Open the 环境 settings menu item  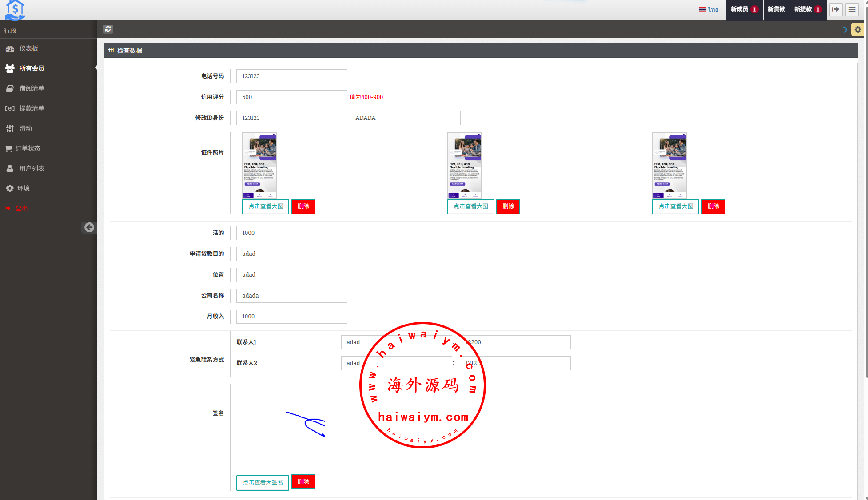[23, 188]
